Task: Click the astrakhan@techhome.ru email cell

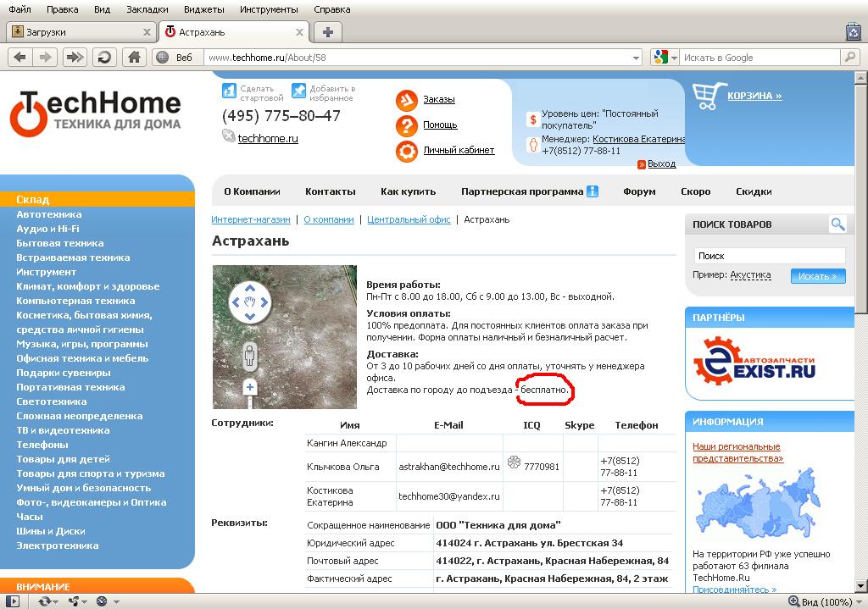Action: pyautogui.click(x=449, y=467)
